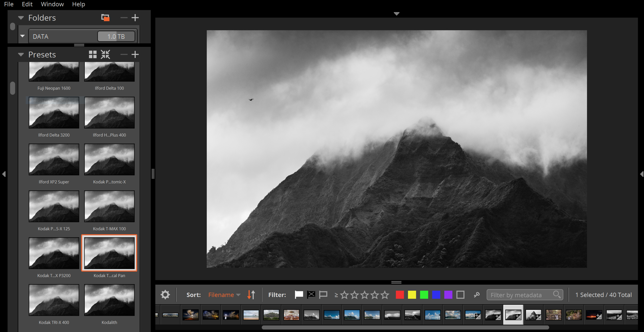
Task: Filter by red color label
Action: click(400, 295)
